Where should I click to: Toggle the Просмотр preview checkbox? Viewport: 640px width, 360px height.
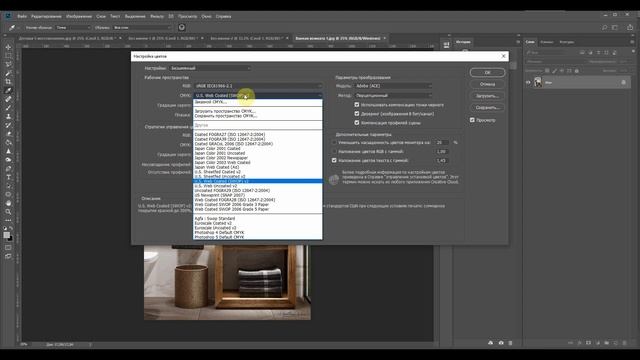pos(472,120)
